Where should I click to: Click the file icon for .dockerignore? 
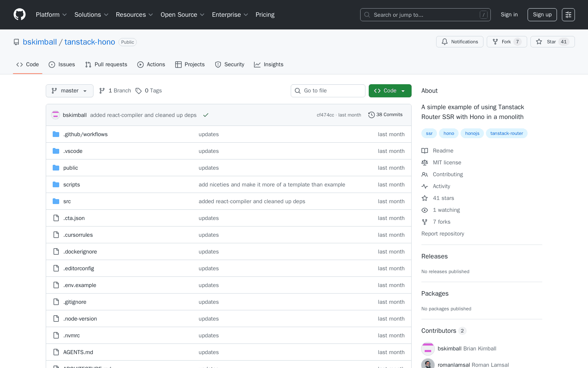pyautogui.click(x=56, y=251)
